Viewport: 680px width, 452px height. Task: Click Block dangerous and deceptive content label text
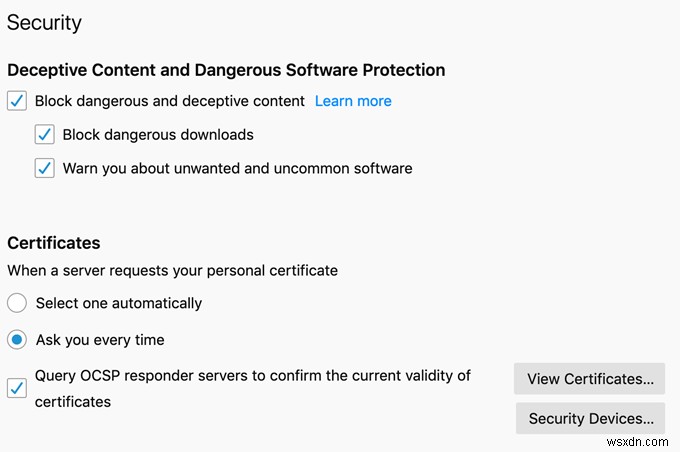point(170,101)
